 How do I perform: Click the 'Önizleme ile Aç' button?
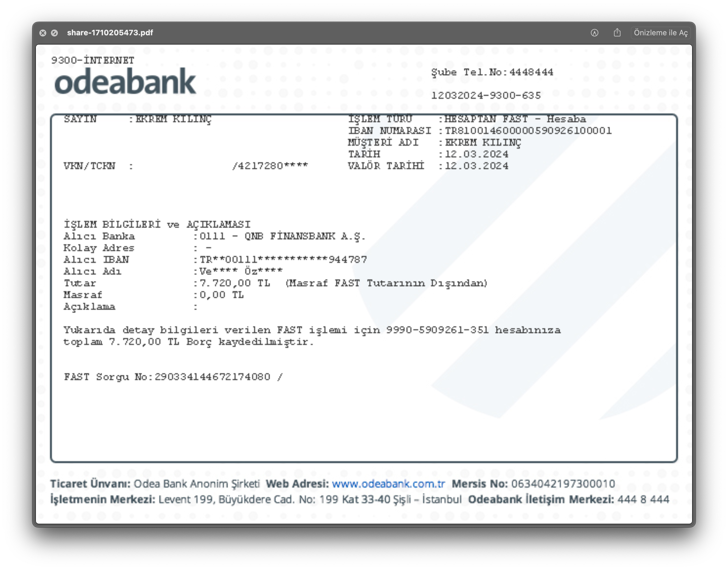[x=661, y=33]
